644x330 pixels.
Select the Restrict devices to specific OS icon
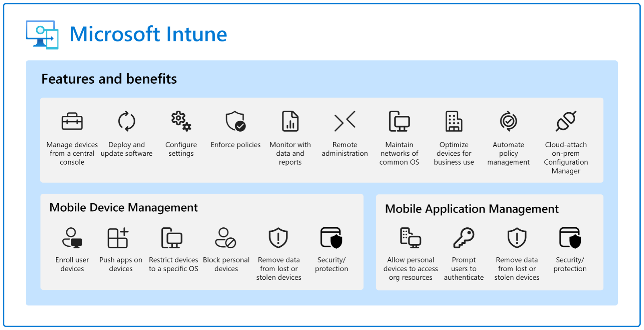point(172,238)
